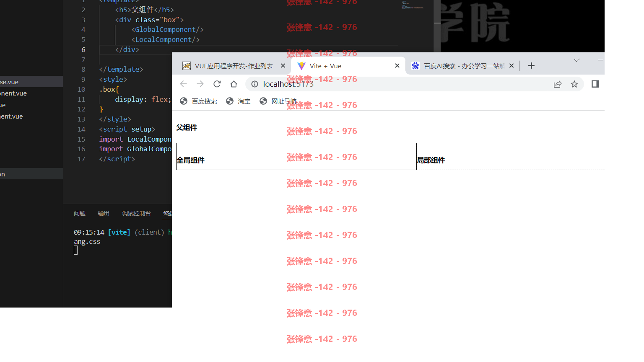Click the <LocalComponent/> tag in code
This screenshot has height=362, width=644.
pyautogui.click(x=165, y=39)
